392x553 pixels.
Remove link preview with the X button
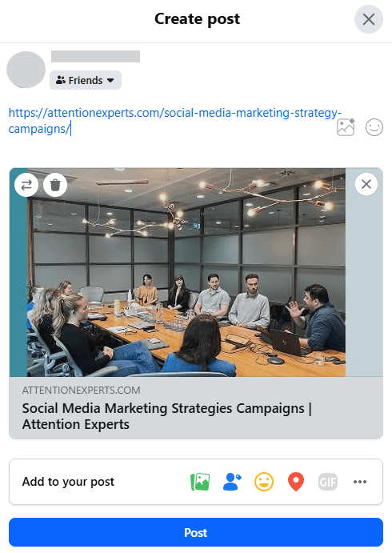[366, 184]
